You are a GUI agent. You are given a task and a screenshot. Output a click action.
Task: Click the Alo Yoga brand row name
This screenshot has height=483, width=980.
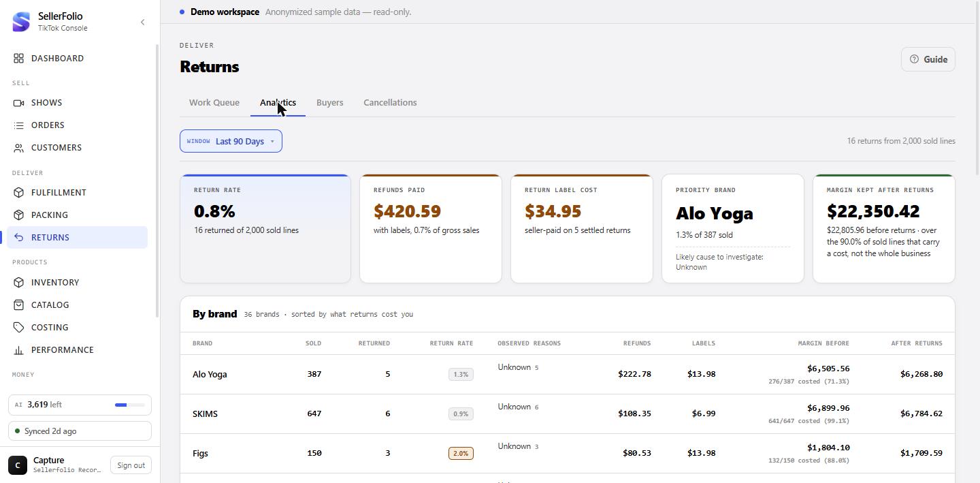coord(210,375)
